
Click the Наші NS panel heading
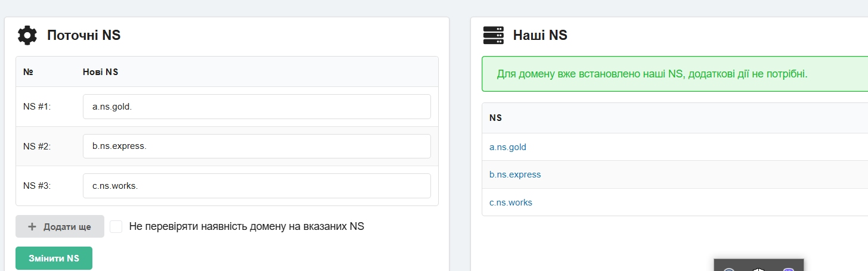click(x=540, y=35)
